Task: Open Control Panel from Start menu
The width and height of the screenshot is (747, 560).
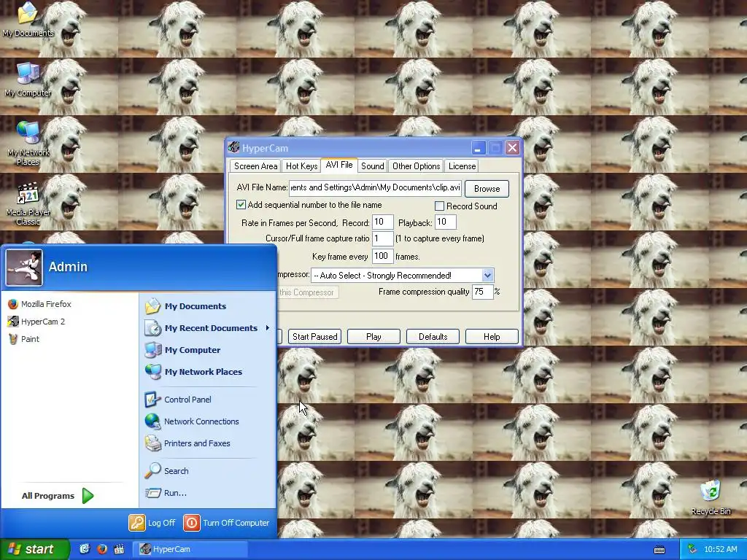Action: point(178,400)
